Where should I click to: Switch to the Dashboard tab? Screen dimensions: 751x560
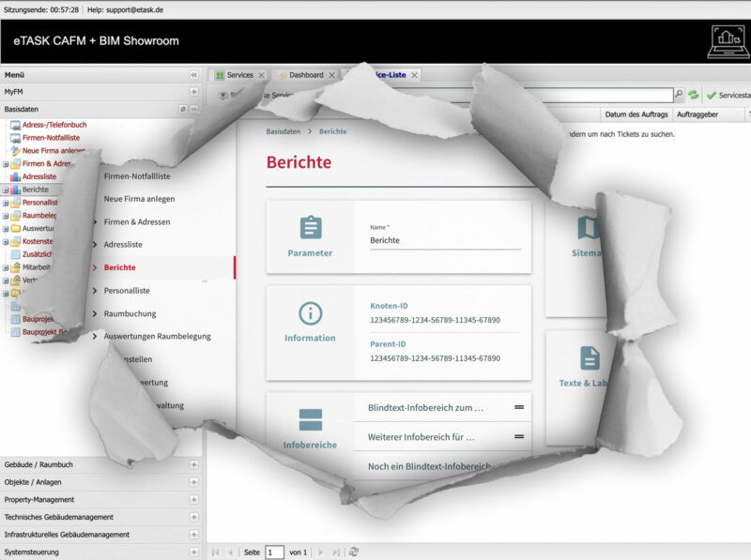306,75
